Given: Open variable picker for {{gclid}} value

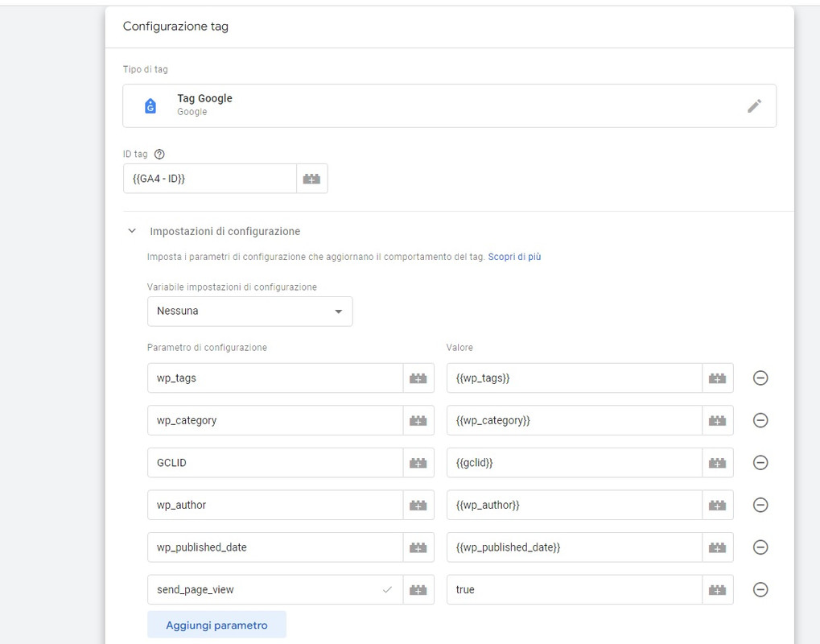Looking at the screenshot, I should [717, 463].
